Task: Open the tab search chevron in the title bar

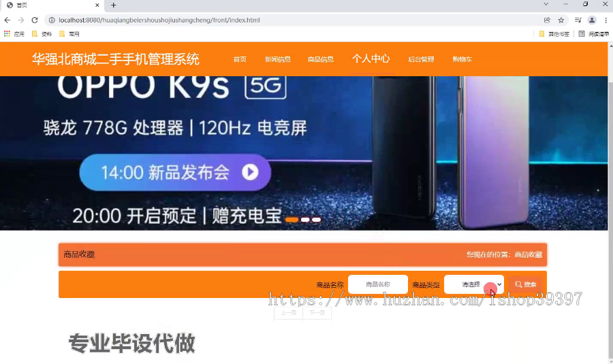Action: point(546,4)
